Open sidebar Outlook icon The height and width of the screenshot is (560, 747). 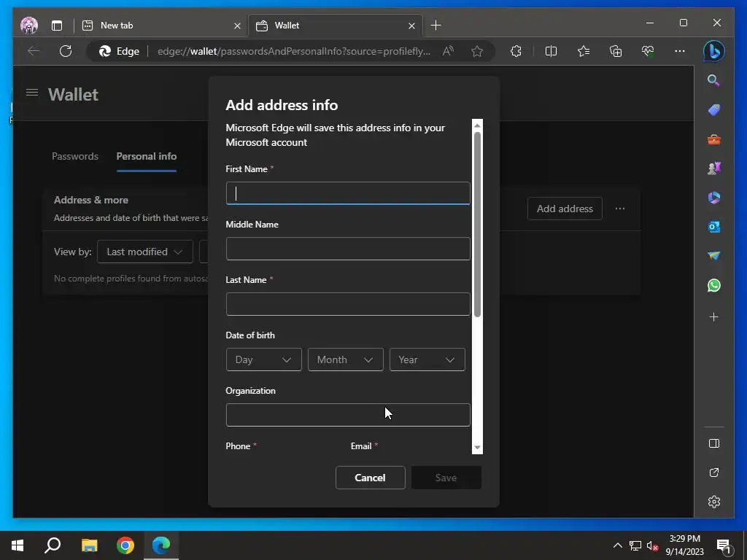pos(713,227)
